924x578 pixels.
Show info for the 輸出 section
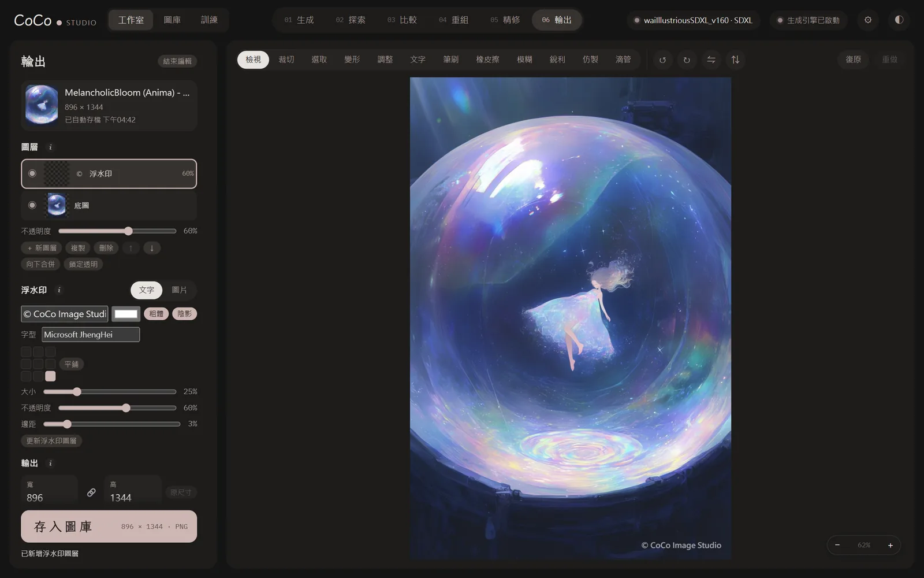(51, 464)
